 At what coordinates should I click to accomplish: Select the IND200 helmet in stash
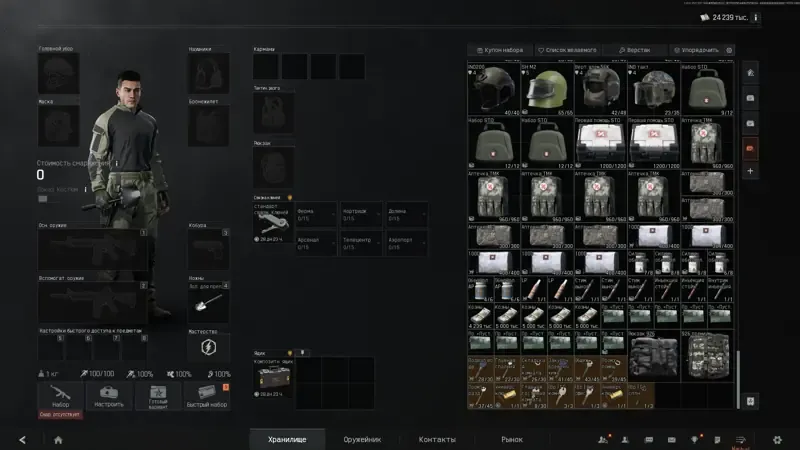pos(493,89)
